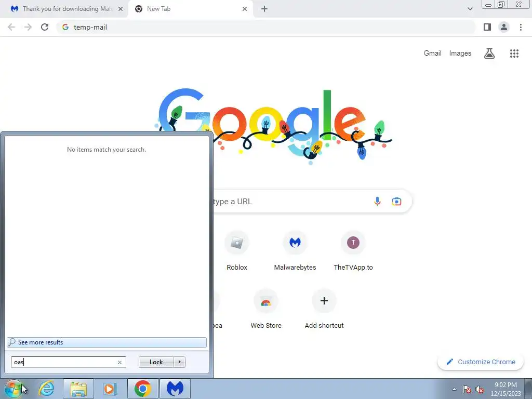The image size is (532, 399).
Task: Open Google apps grid
Action: tap(514, 54)
